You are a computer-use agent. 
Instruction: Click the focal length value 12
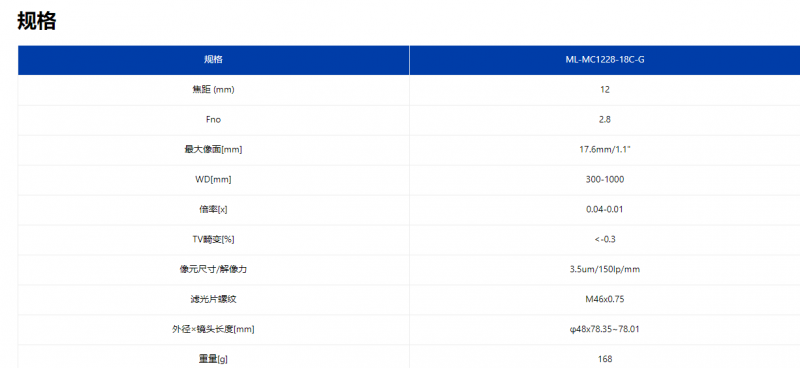click(x=605, y=90)
